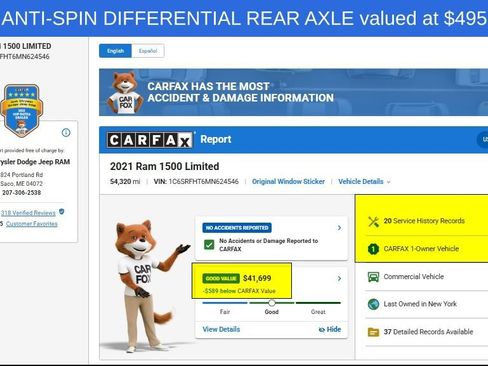Click the CARFAX accident information banner
Image resolution: width=488 pixels, height=366 pixels.
point(293,92)
